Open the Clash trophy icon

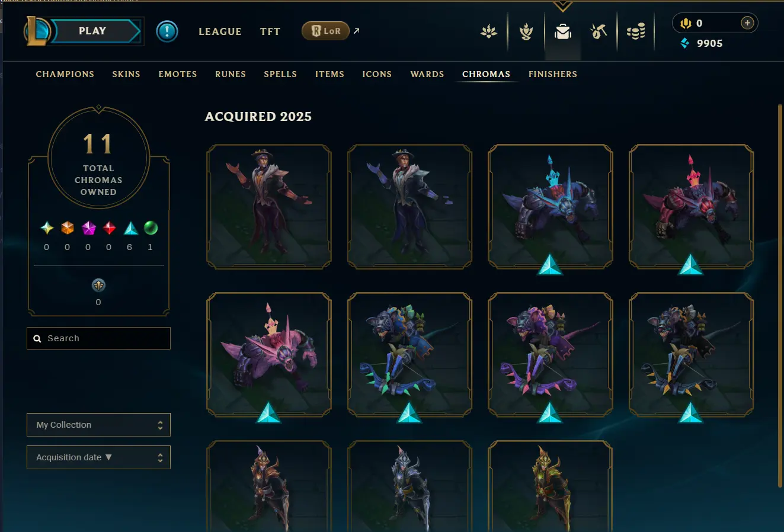[x=526, y=31]
